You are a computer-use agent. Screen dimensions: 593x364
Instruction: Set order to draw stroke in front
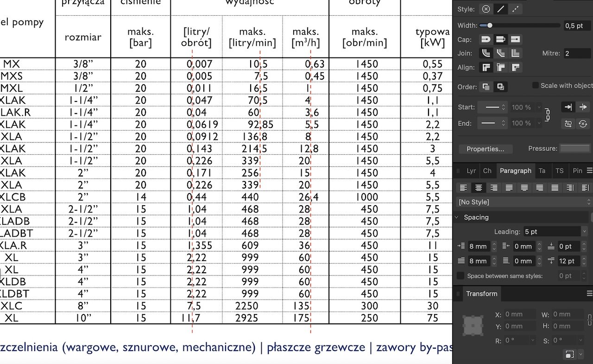pos(500,87)
